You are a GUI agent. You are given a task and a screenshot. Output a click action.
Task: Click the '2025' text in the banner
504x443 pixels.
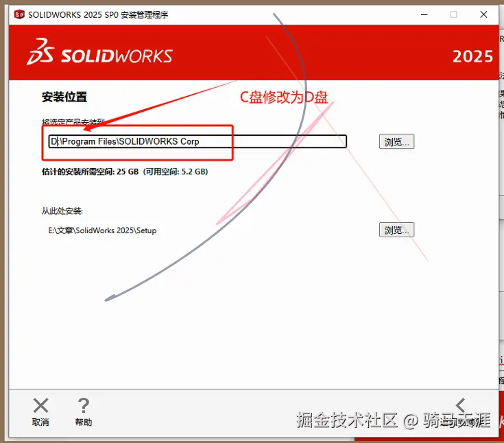pyautogui.click(x=472, y=56)
